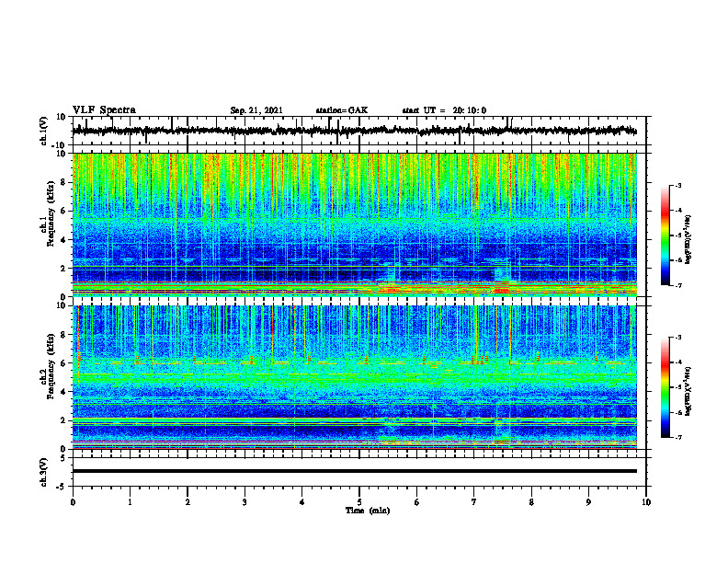Click the "ch.3(V)" axis label

pos(44,472)
